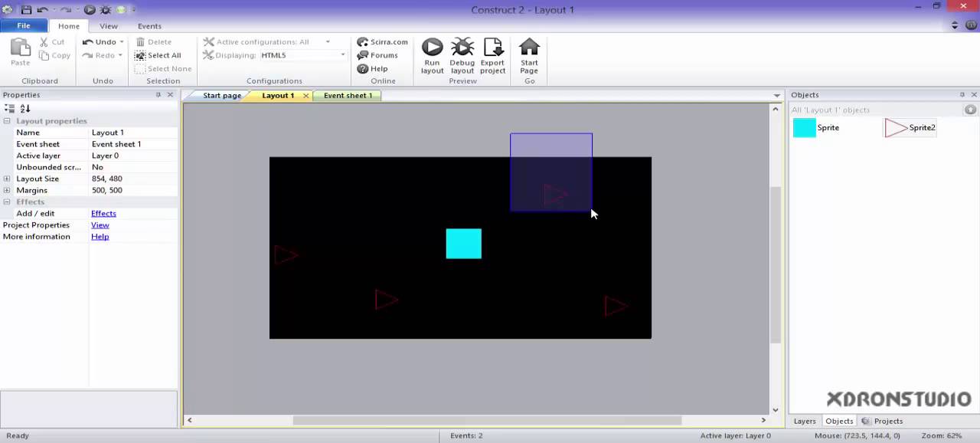The width and height of the screenshot is (980, 443).
Task: Open Forums from Online group
Action: pyautogui.click(x=377, y=55)
